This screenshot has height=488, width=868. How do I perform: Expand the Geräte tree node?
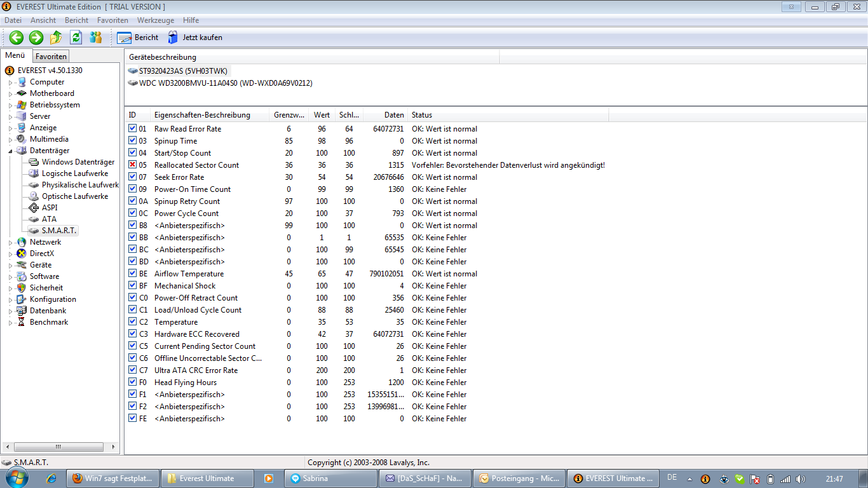click(10, 266)
